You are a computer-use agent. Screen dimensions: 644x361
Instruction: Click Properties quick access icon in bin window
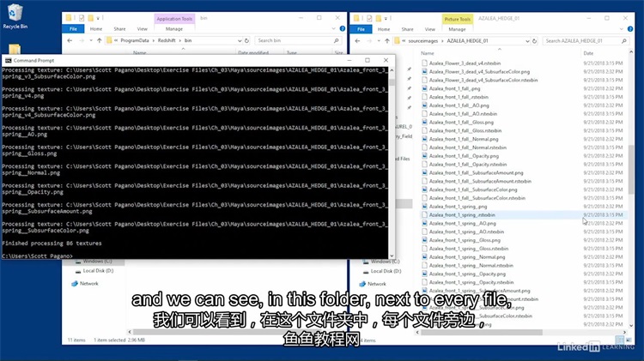point(82,18)
